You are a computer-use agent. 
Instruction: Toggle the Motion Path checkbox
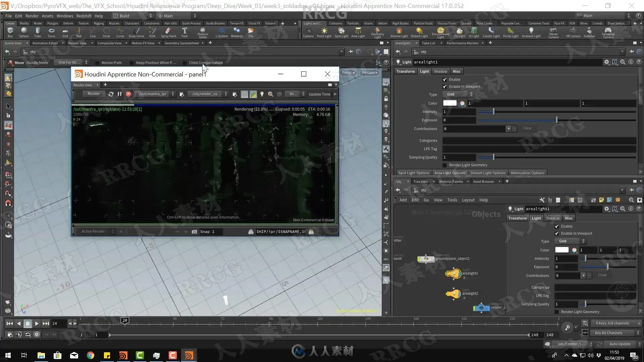97,63
